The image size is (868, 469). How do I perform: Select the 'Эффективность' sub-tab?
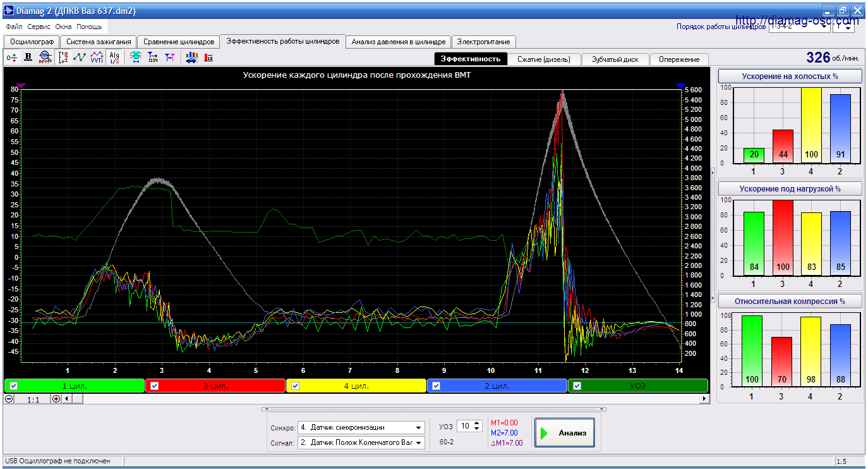point(471,59)
